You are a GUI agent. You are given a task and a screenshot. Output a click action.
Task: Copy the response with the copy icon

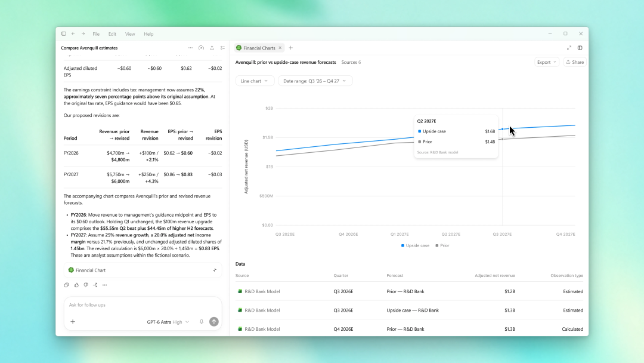coord(67,285)
